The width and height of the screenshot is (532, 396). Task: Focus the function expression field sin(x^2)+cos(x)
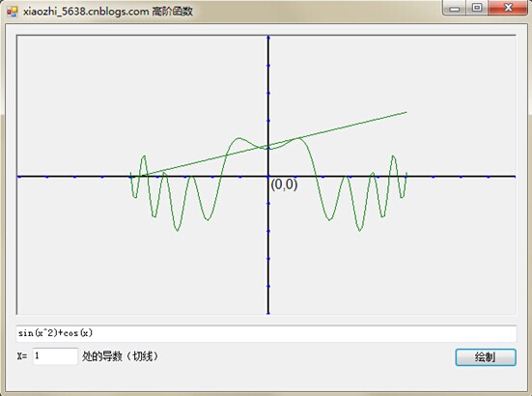click(x=266, y=333)
